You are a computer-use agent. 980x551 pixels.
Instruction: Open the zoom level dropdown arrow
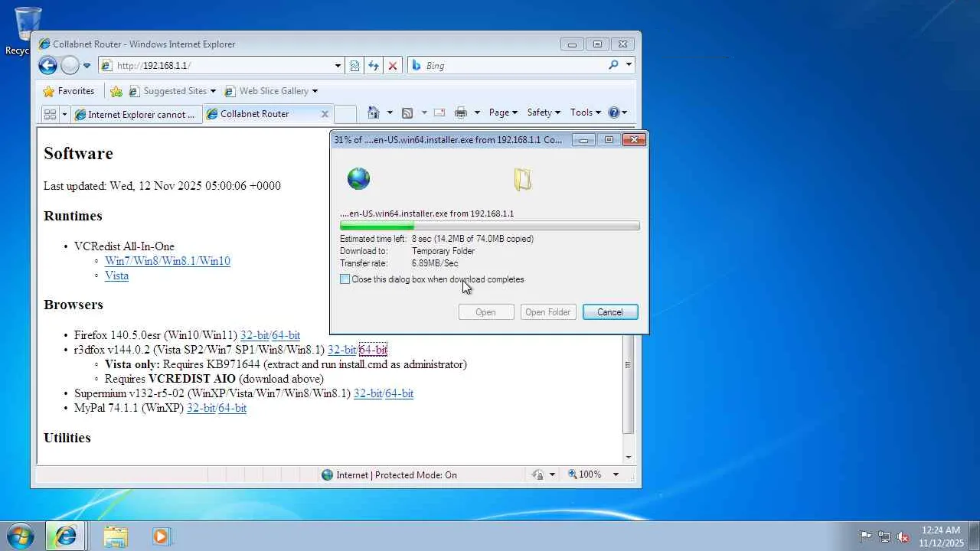coord(616,475)
